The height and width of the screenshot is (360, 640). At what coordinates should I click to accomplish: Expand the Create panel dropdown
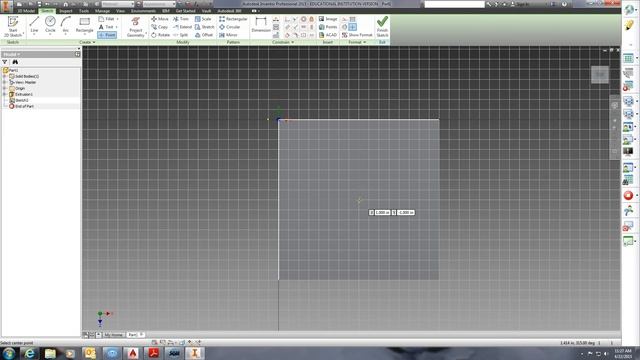tap(87, 42)
